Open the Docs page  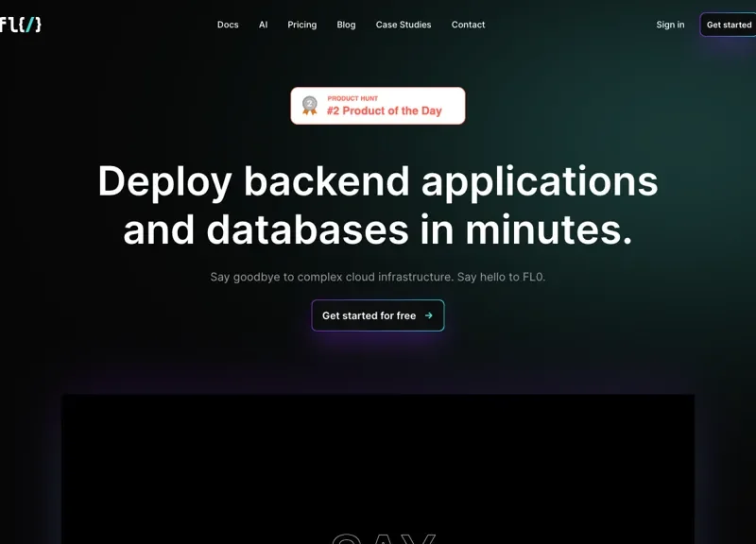click(228, 25)
